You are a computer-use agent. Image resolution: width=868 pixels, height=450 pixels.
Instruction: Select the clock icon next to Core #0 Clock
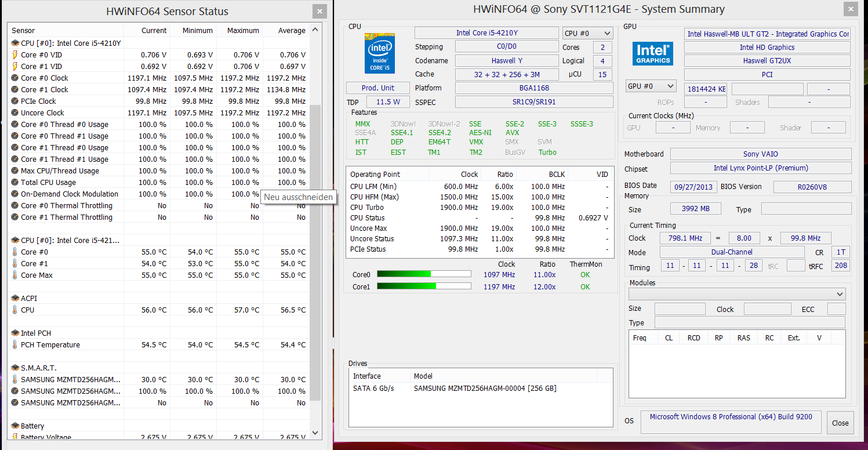(15, 78)
